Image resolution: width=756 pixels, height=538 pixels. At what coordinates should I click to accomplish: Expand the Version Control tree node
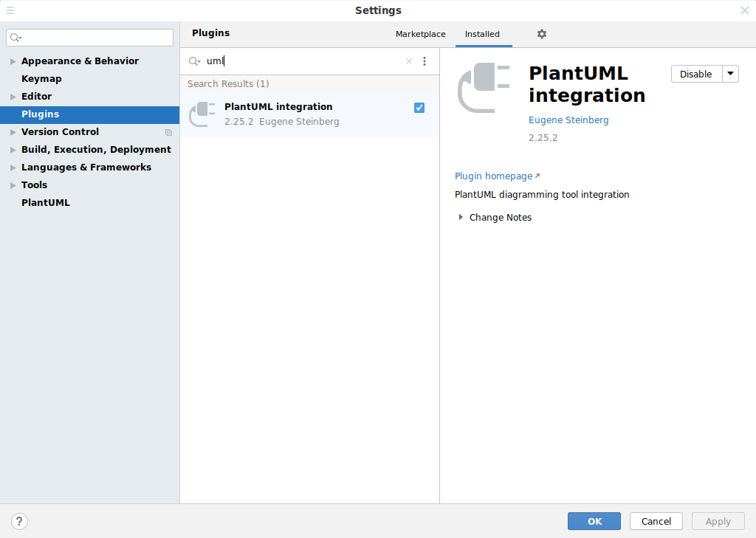coord(13,132)
